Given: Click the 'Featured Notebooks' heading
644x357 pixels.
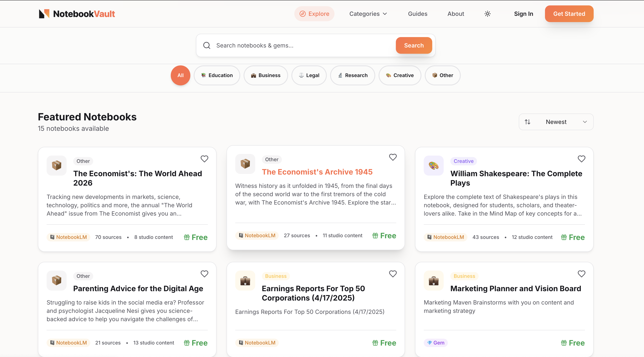Looking at the screenshot, I should (87, 117).
